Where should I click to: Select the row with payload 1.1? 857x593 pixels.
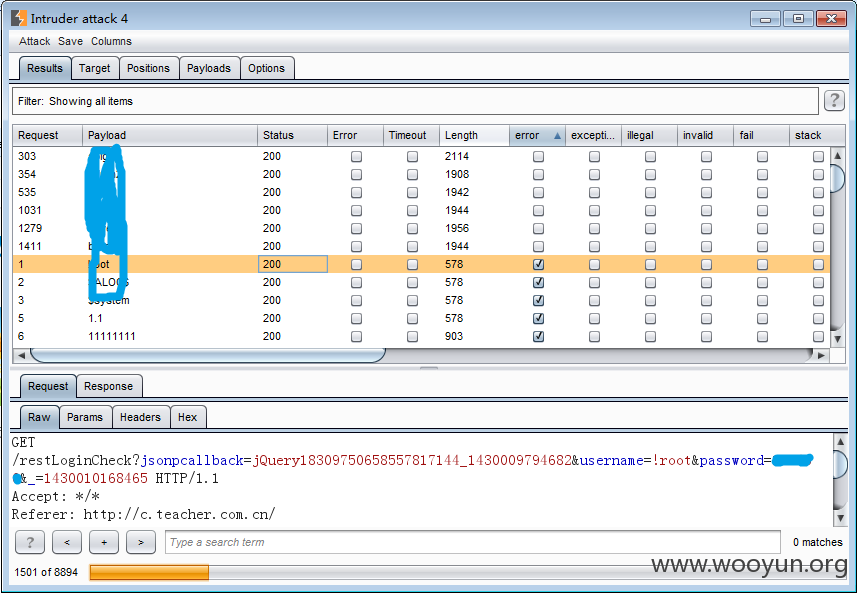coord(421,318)
